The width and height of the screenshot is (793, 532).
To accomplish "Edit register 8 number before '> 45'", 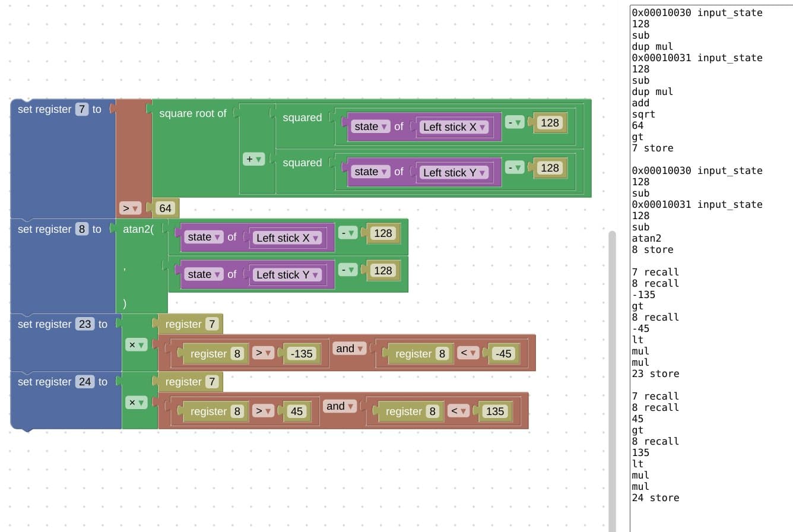I will coord(237,411).
